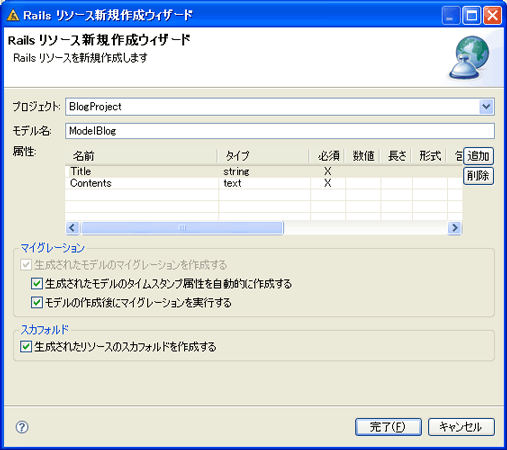Click the 形式 column header

pyautogui.click(x=429, y=156)
